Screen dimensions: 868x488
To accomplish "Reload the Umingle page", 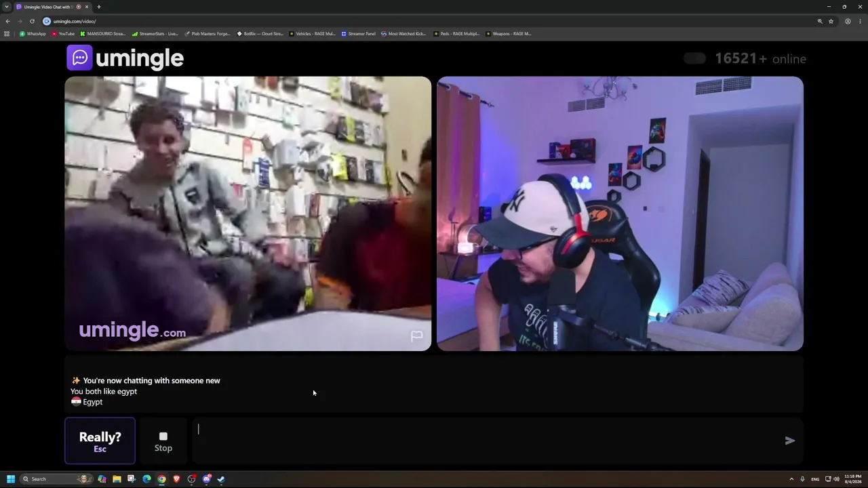I will [32, 21].
